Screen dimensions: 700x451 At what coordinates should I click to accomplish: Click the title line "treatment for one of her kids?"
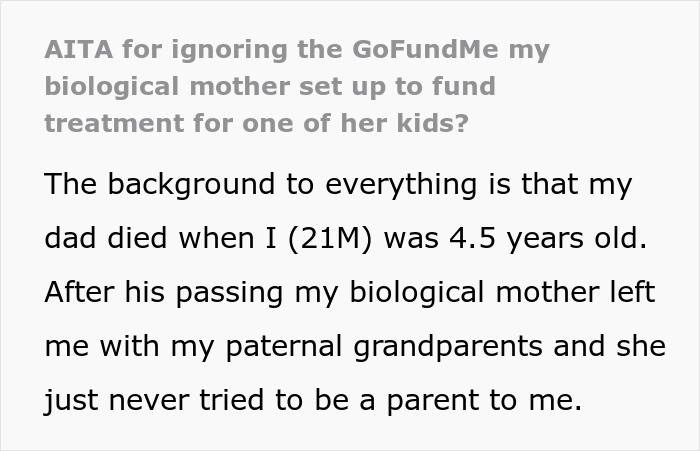click(x=257, y=123)
